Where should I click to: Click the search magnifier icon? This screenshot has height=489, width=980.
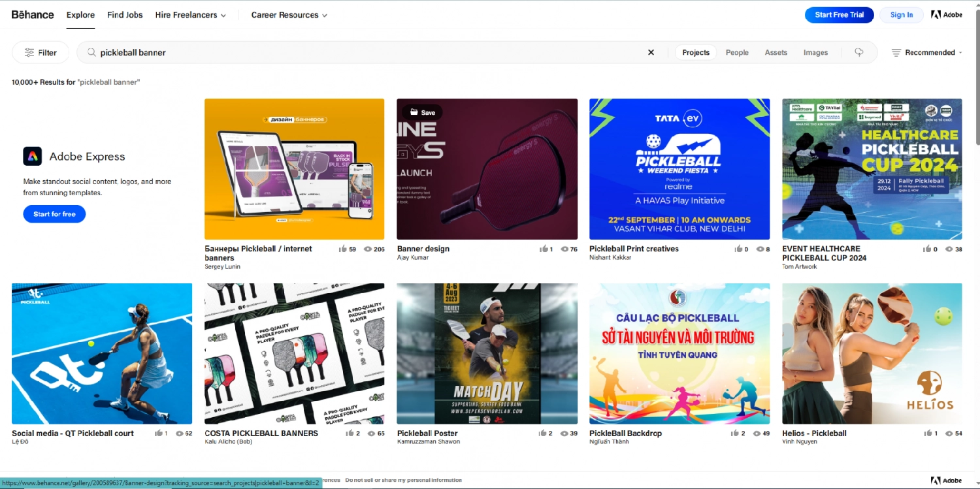tap(92, 52)
